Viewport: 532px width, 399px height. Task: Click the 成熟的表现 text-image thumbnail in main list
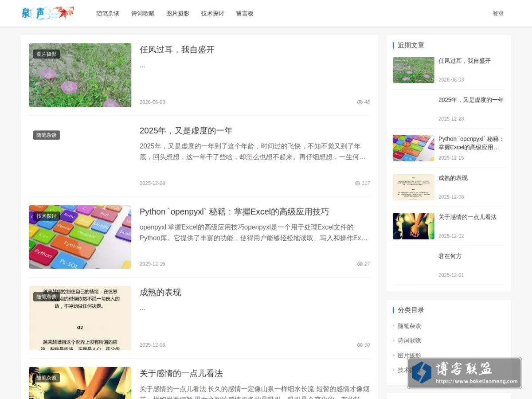pos(80,318)
